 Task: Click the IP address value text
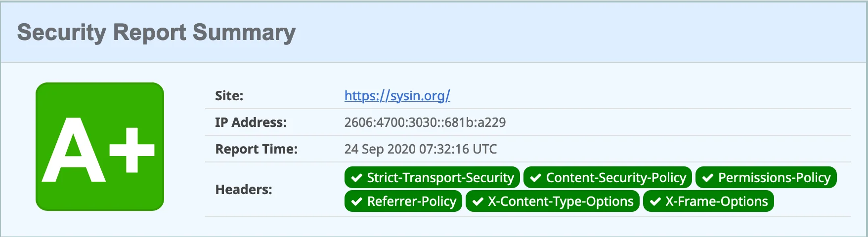tap(425, 122)
